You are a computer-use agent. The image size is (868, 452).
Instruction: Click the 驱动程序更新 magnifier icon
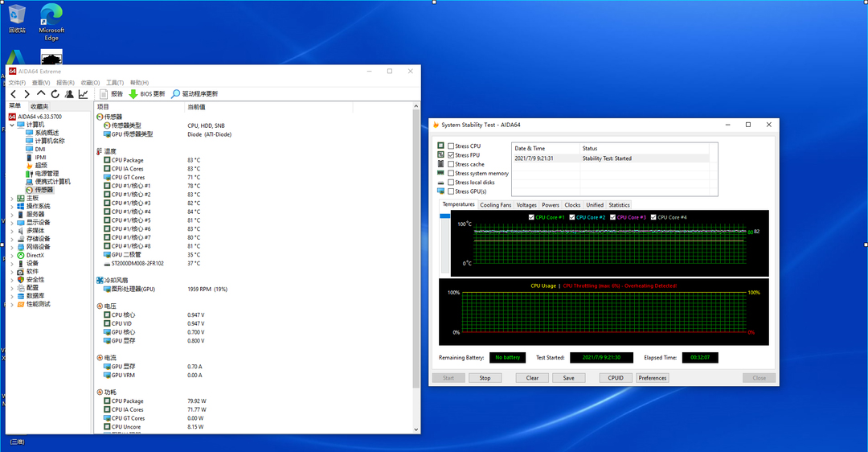175,94
